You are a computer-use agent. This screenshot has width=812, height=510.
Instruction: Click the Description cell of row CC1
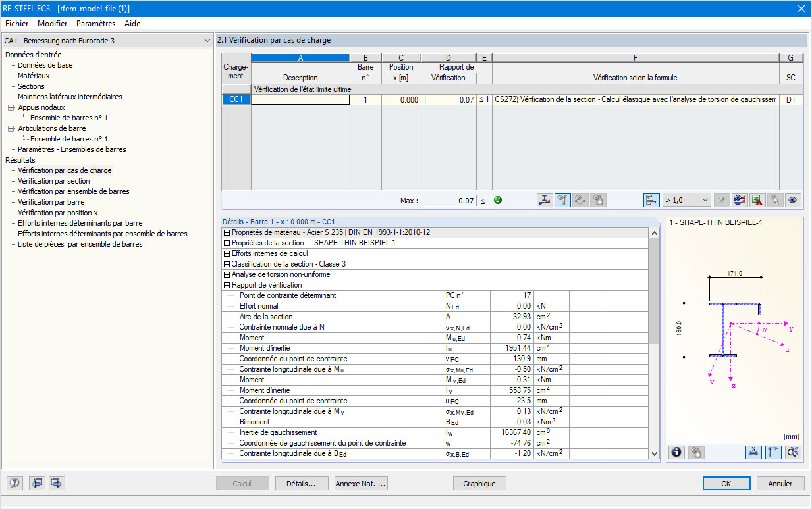(300, 100)
